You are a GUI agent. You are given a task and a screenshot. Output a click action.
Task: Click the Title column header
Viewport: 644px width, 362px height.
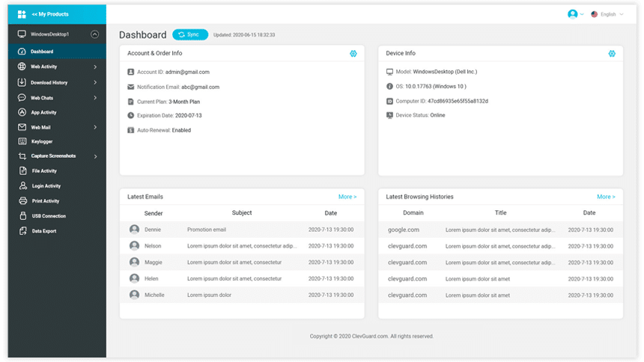[501, 212]
